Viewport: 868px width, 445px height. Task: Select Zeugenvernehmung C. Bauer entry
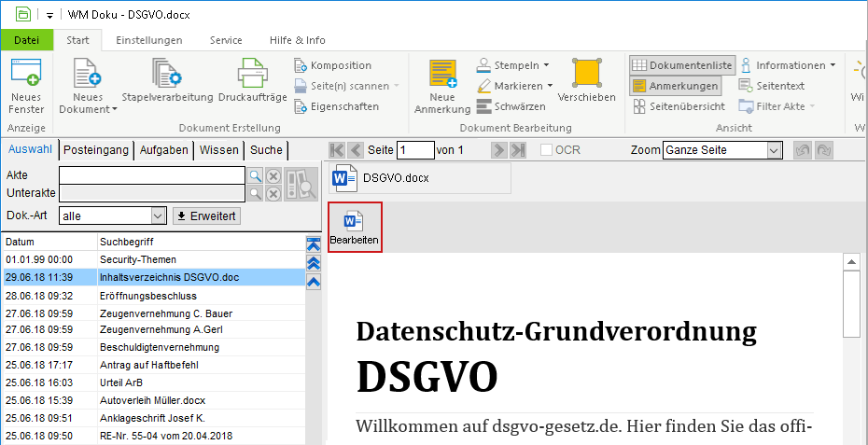[x=154, y=313]
